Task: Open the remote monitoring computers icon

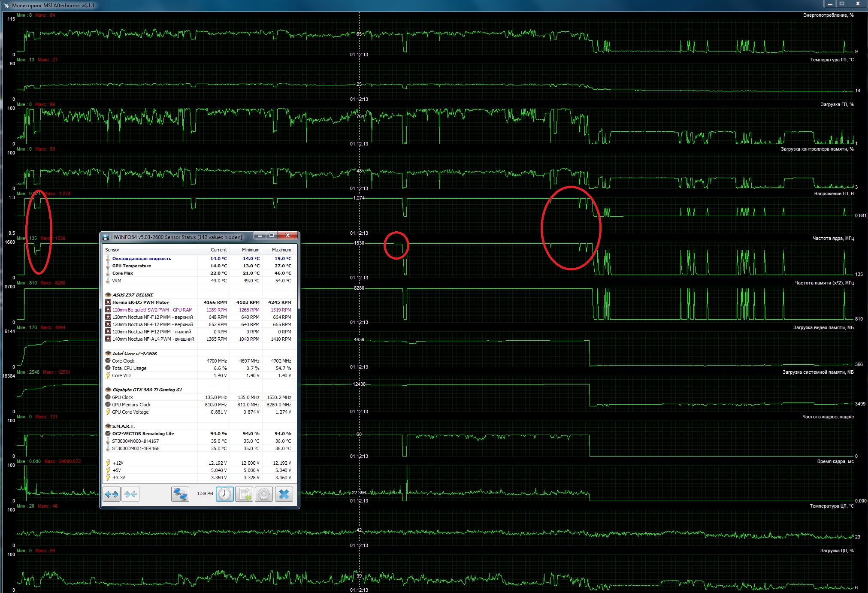Action: pos(180,494)
